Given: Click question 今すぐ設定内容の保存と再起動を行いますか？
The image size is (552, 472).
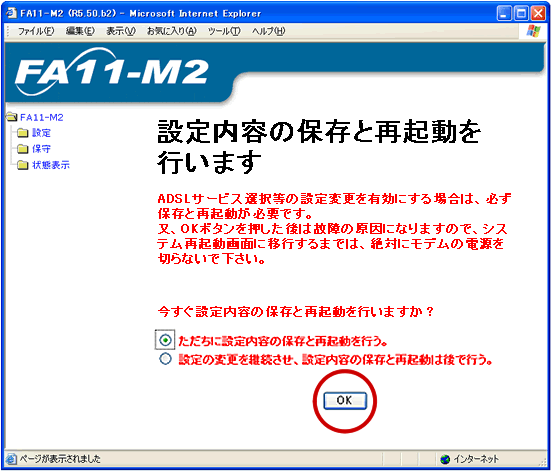Looking at the screenshot, I should 296,312.
